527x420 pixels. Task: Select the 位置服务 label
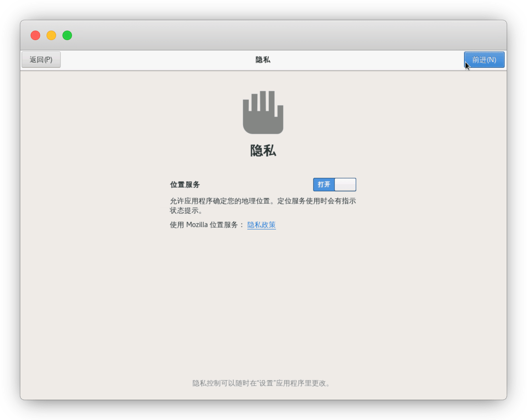coord(185,184)
